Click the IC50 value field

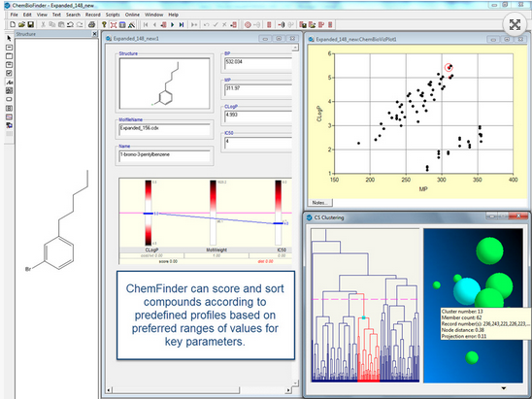coord(258,144)
